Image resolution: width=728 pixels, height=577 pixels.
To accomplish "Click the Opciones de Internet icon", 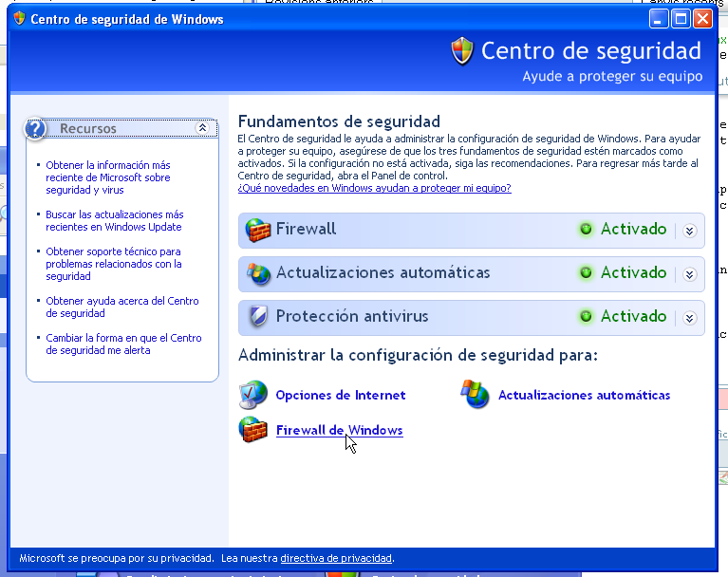I will pos(252,395).
